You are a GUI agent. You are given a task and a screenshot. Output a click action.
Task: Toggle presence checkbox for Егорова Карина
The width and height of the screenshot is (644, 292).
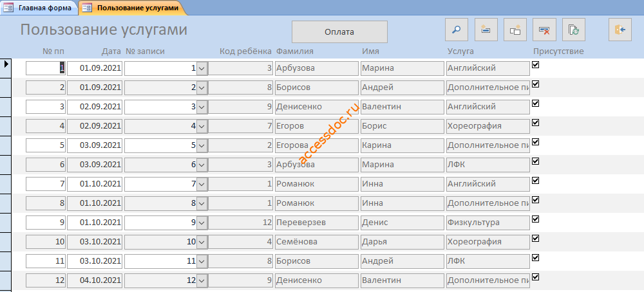coord(535,142)
